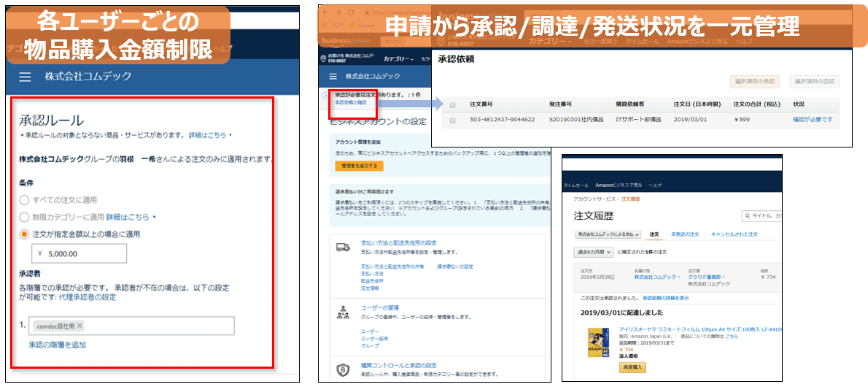Click the delivery truck icon for payment settings
The width and height of the screenshot is (868, 387).
[344, 248]
